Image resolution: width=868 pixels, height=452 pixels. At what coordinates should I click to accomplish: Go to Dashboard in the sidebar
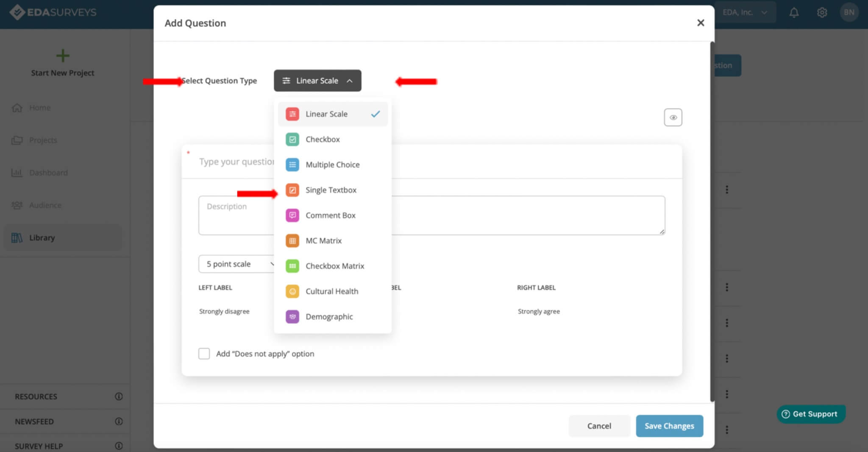point(63,173)
